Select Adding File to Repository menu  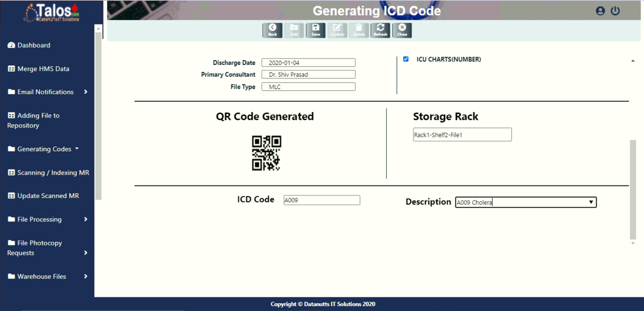coord(34,120)
